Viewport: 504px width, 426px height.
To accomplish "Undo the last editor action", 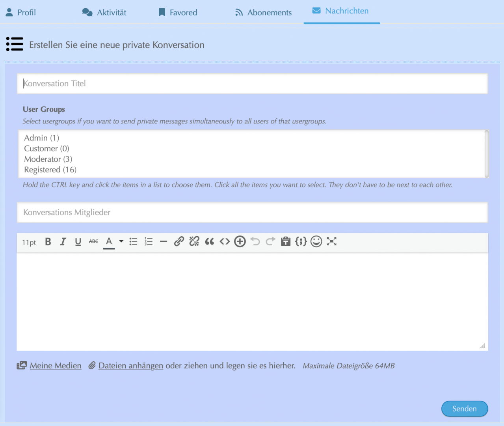I will coord(255,241).
